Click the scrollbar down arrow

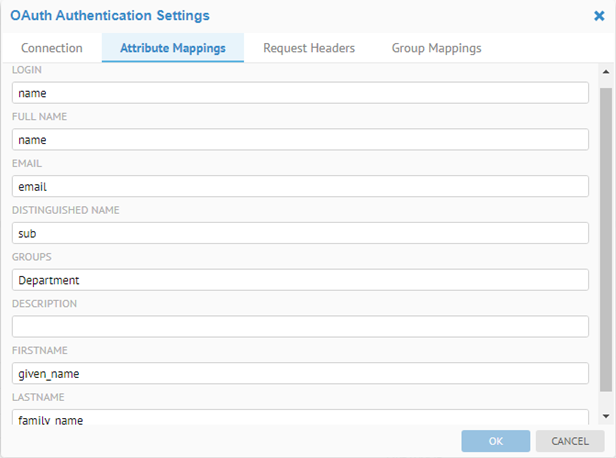(605, 415)
